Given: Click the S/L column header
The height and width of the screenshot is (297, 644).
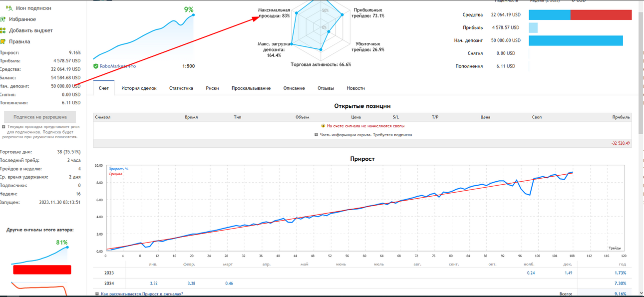Looking at the screenshot, I should click(396, 117).
